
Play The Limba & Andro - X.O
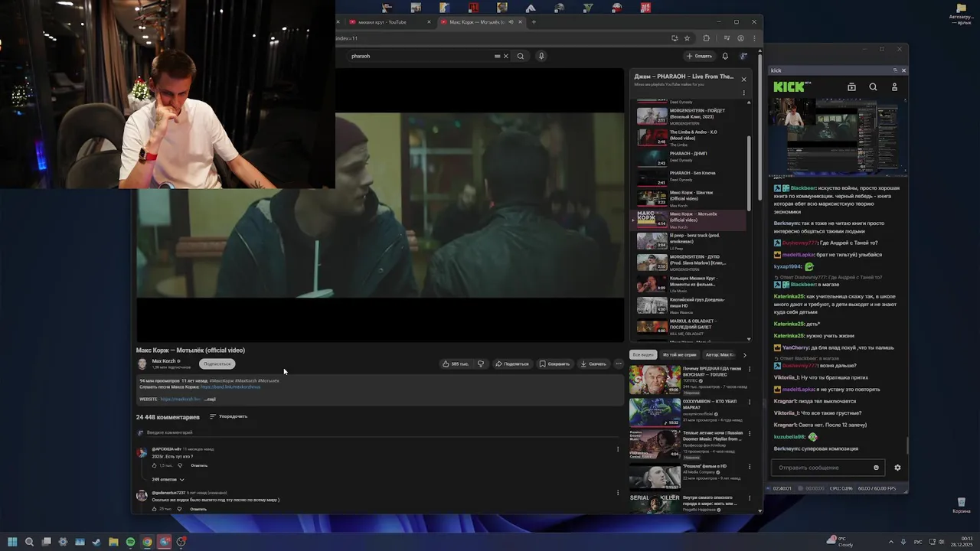(x=689, y=137)
